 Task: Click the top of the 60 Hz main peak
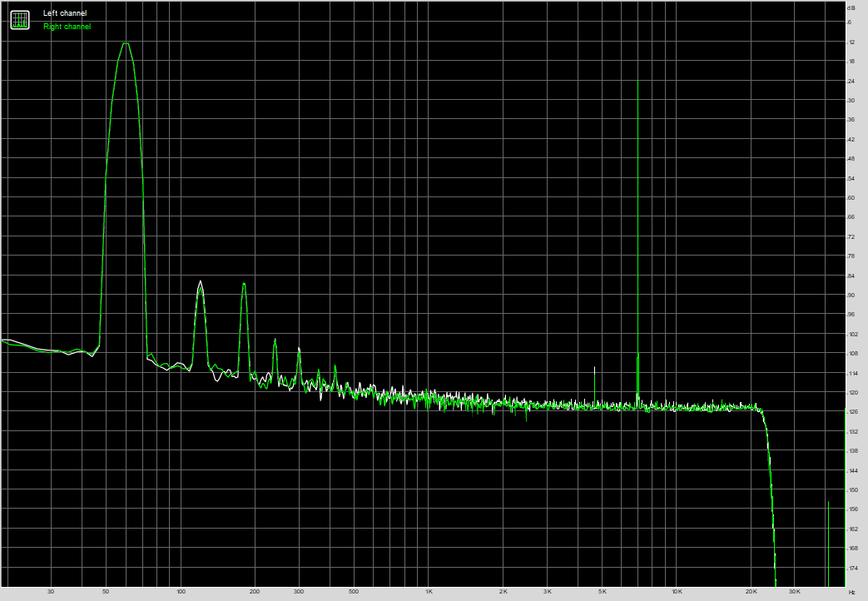125,42
